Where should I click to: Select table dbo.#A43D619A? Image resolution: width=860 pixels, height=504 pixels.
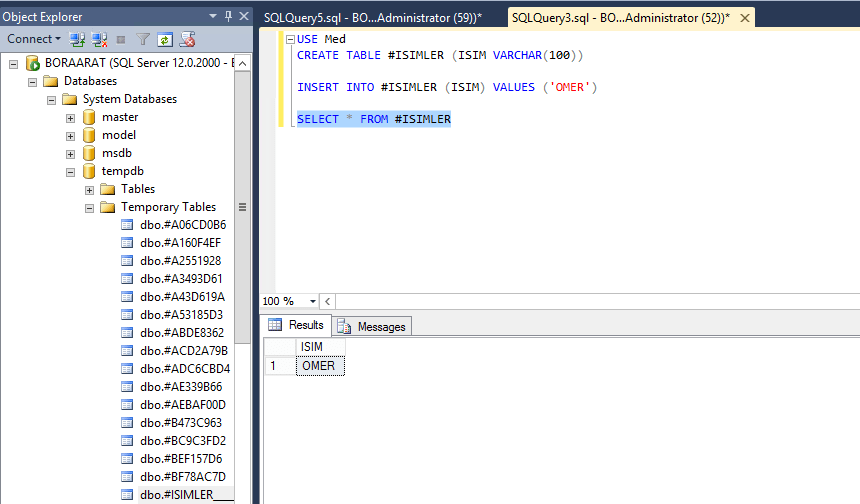pyautogui.click(x=182, y=297)
